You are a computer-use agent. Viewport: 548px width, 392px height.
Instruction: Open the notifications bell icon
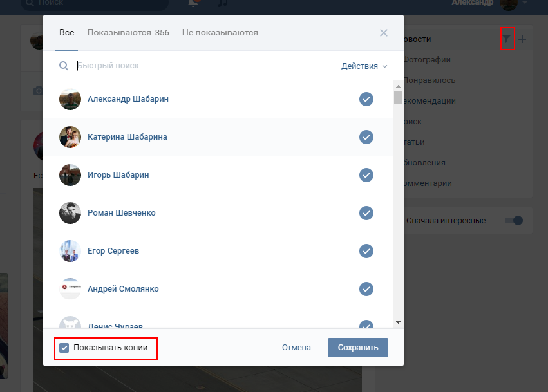193,3
